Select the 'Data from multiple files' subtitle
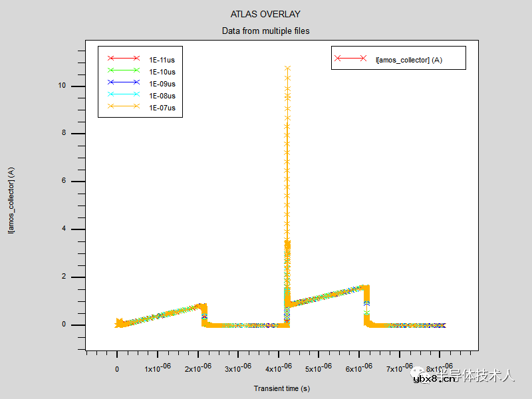 tap(265, 31)
